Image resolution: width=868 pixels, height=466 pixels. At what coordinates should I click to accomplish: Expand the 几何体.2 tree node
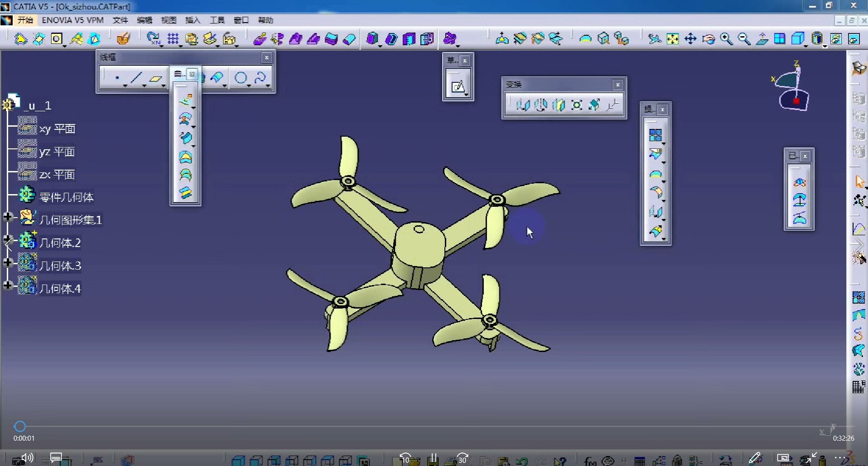[x=8, y=239]
